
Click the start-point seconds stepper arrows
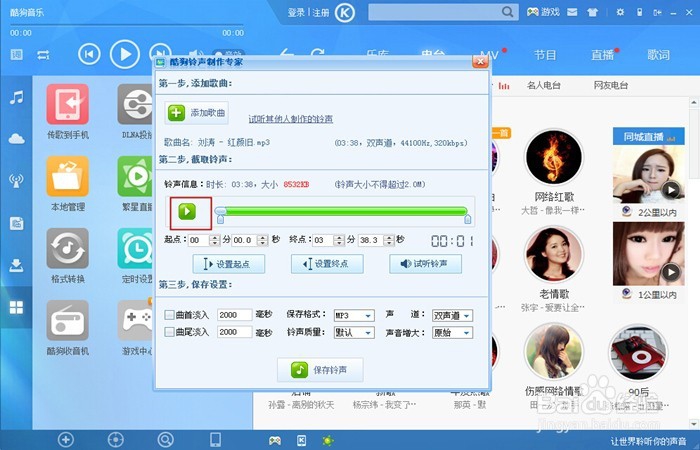[263, 240]
